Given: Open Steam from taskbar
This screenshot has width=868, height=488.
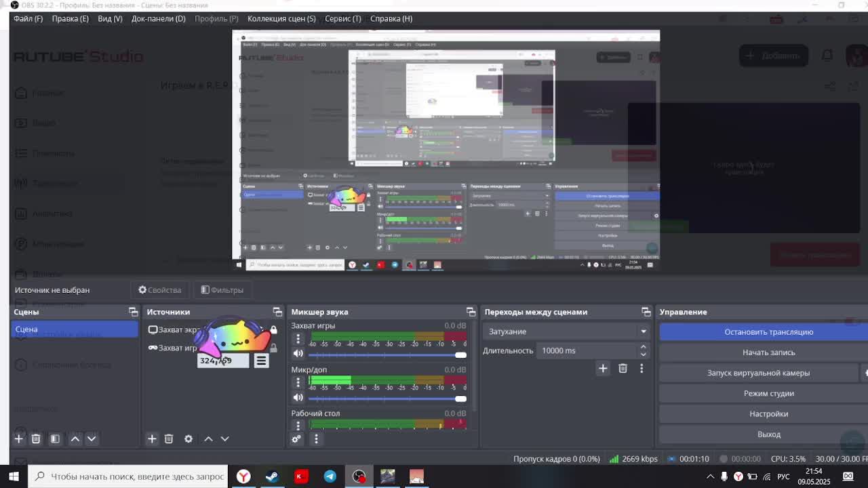Looking at the screenshot, I should click(x=272, y=476).
